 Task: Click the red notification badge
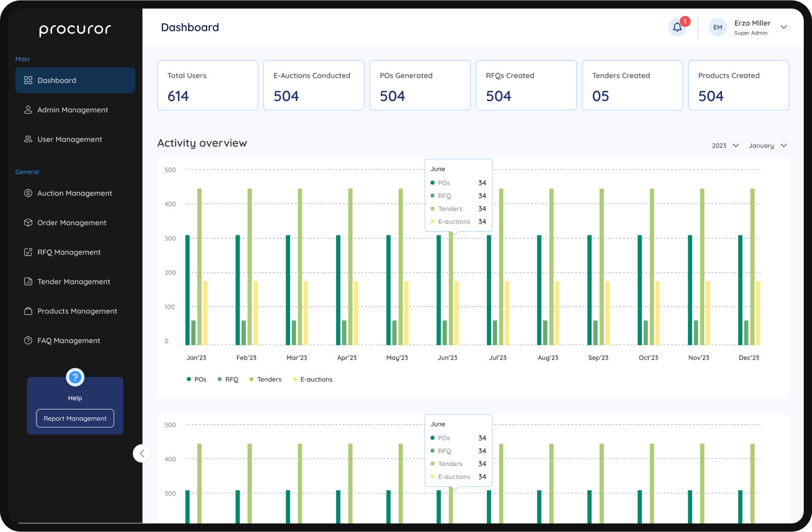pos(685,22)
